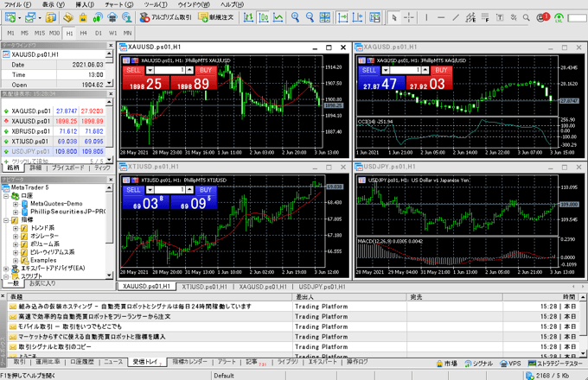Toggle chart shift from the right edge

357,17
